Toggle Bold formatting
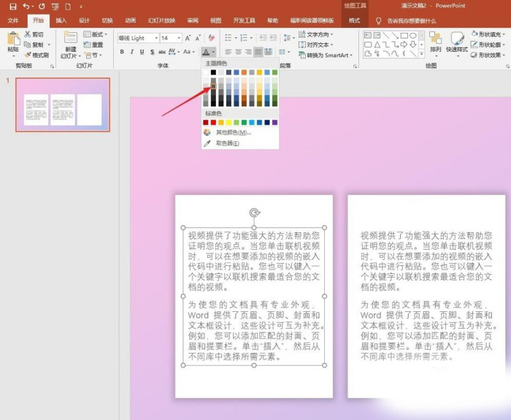511x420 pixels. coord(121,52)
